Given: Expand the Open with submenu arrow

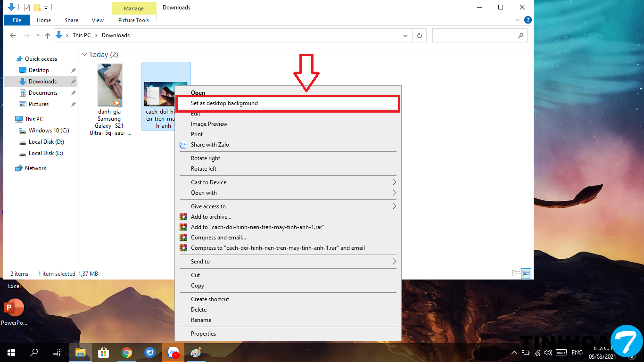Looking at the screenshot, I should pos(394,193).
